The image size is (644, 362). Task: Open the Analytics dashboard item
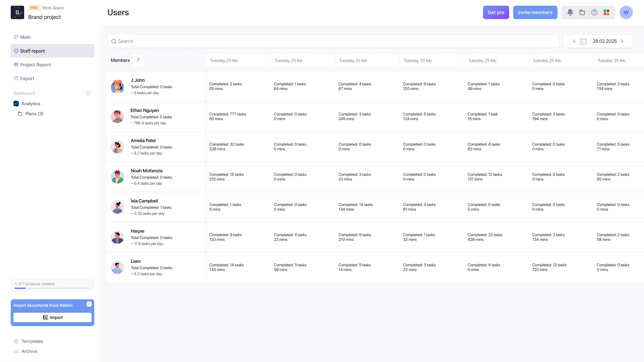(31, 104)
